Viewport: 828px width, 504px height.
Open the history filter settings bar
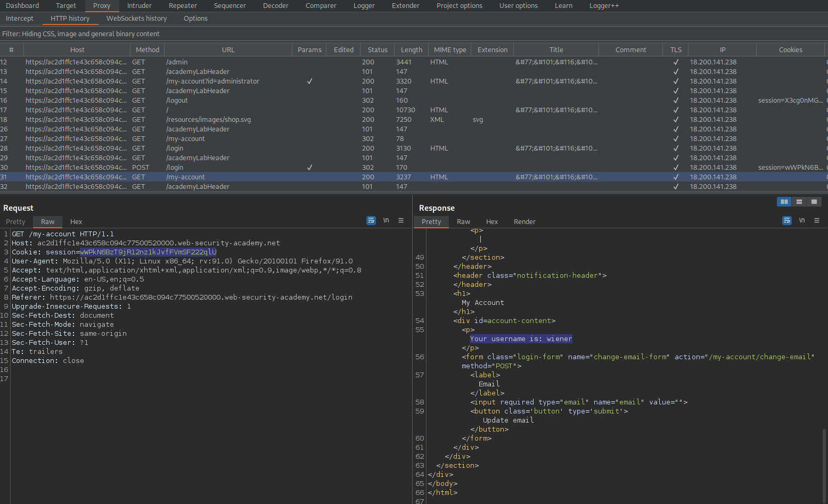pyautogui.click(x=414, y=34)
